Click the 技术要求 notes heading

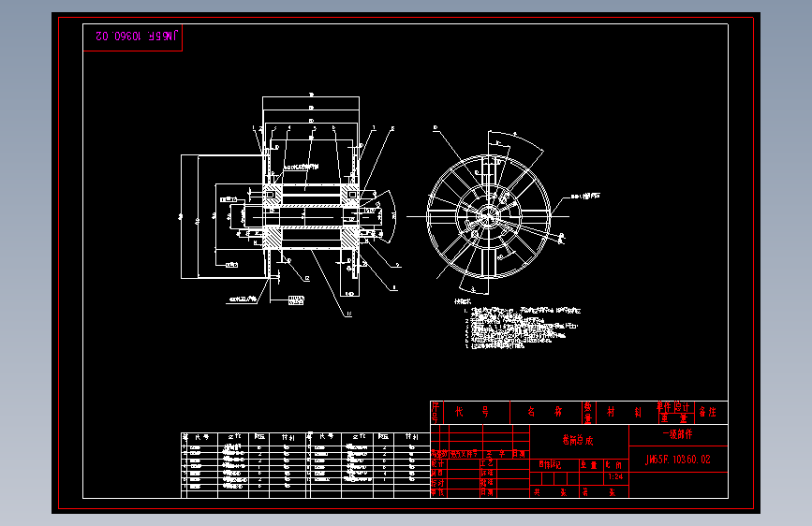[x=463, y=301]
